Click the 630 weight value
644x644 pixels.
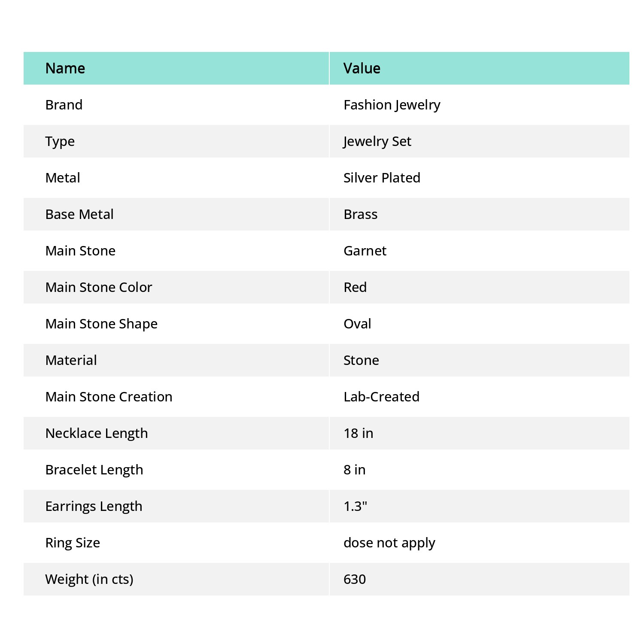(355, 579)
